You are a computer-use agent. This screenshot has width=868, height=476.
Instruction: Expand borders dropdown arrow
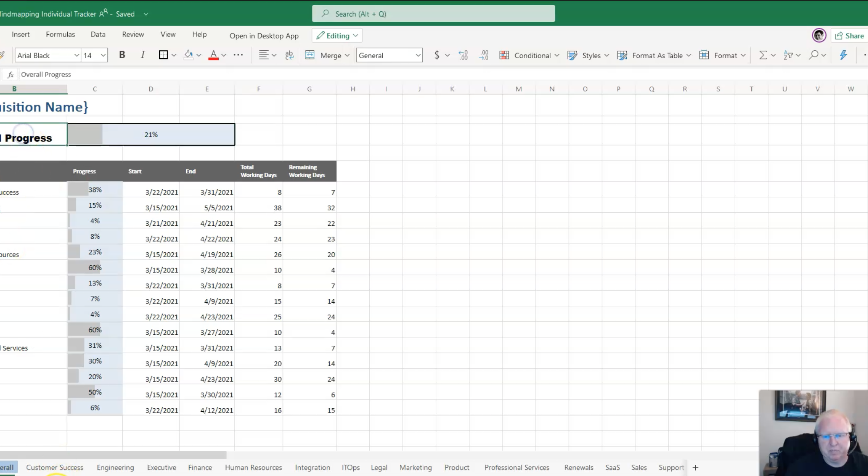[174, 55]
